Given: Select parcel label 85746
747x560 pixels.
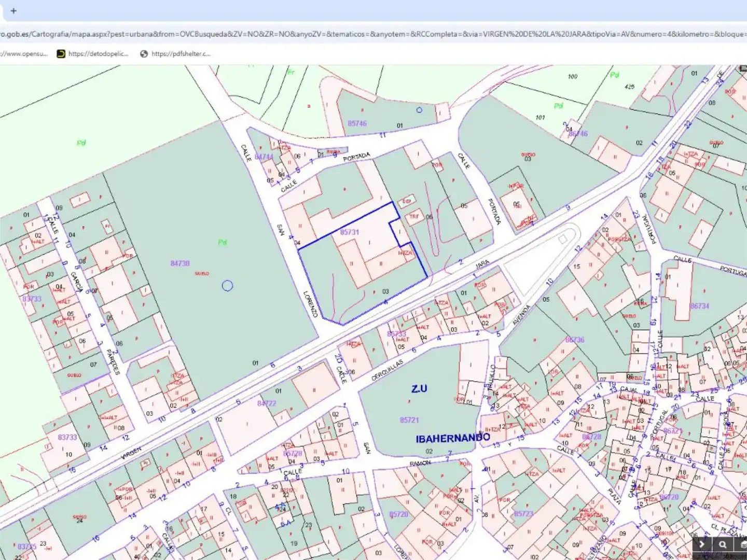Looking at the screenshot, I should click(x=357, y=123).
